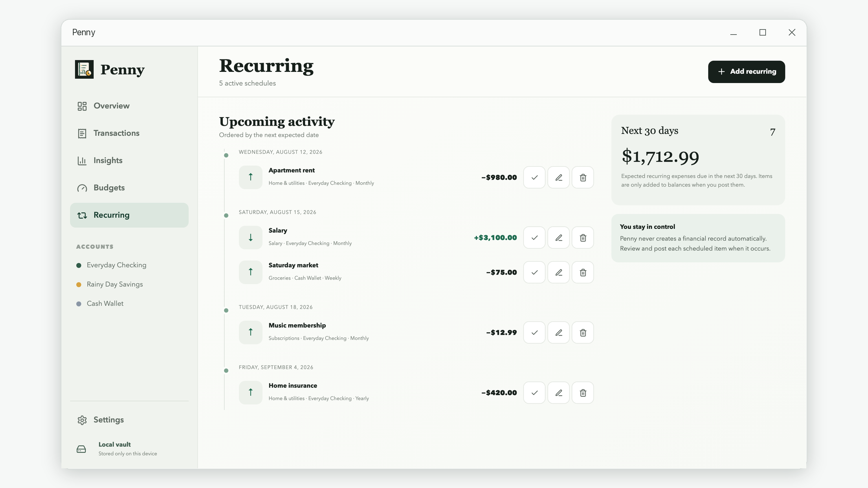Trash the Saturday market schedule

tap(583, 272)
